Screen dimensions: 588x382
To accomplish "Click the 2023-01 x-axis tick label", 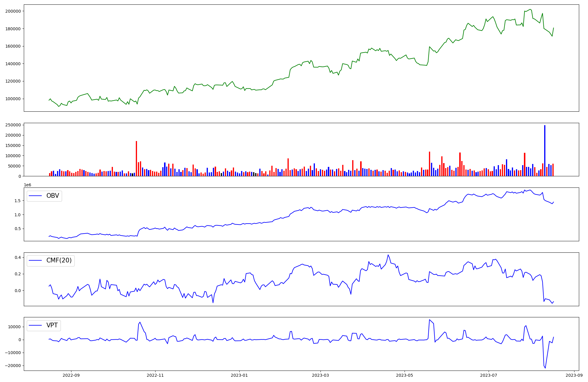I will click(x=239, y=375).
